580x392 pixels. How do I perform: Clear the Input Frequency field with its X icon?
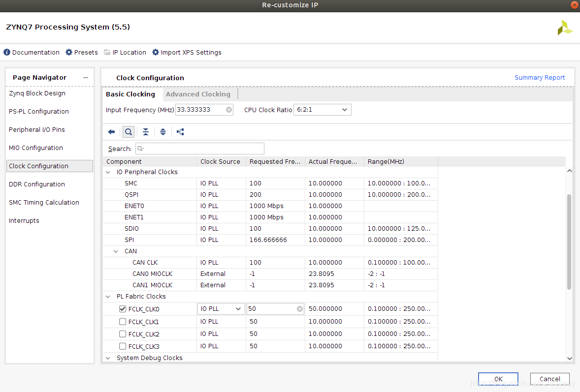[x=229, y=110]
